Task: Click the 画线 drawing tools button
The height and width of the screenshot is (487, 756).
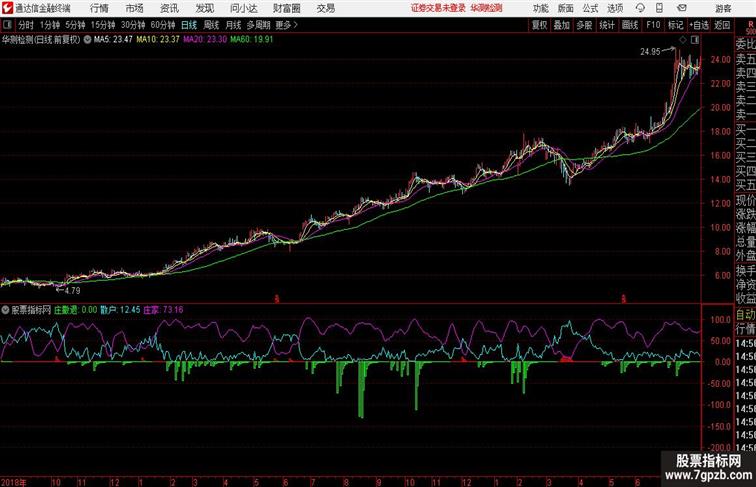Action: [x=630, y=25]
